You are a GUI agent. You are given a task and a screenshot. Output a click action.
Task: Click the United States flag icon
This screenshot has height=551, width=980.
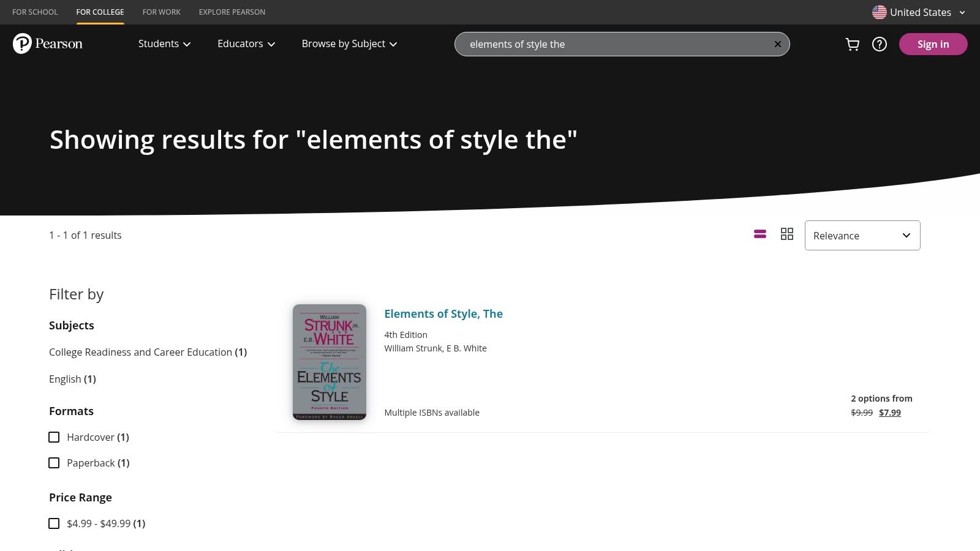(x=879, y=12)
